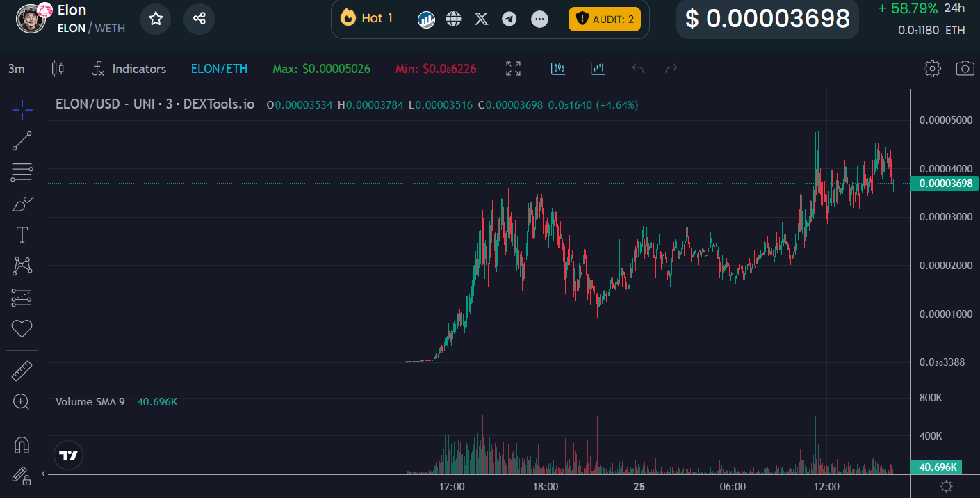This screenshot has width=980, height=498.
Task: Toggle fullscreen chart mode
Action: (513, 68)
